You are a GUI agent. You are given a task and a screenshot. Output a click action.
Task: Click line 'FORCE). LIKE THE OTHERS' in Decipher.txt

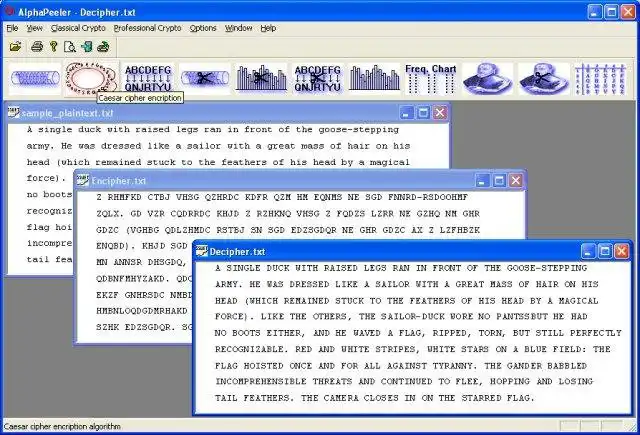coord(401,317)
